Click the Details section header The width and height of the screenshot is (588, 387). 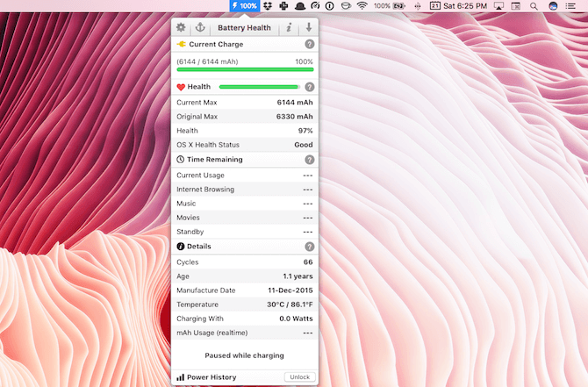(x=245, y=247)
